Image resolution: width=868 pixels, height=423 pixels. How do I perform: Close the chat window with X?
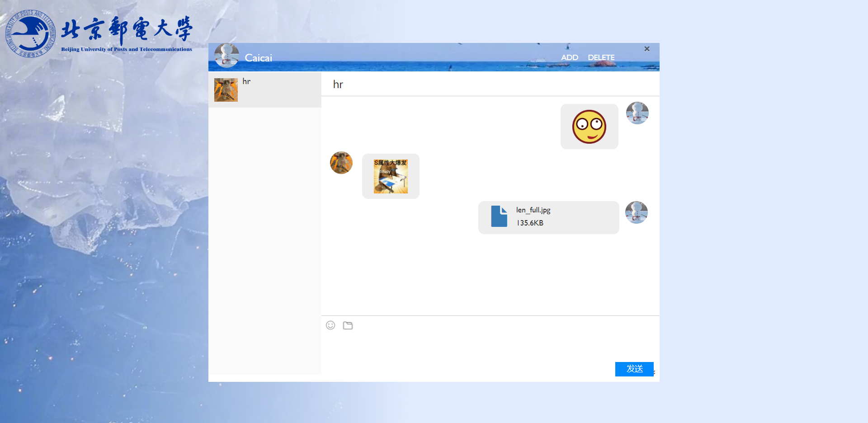pyautogui.click(x=647, y=49)
